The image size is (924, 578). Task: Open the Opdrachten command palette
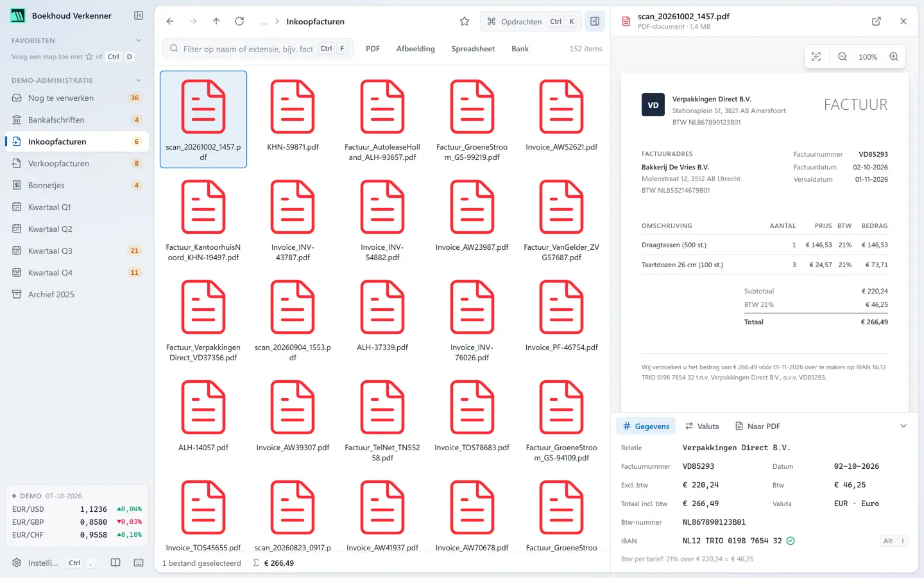pyautogui.click(x=531, y=21)
